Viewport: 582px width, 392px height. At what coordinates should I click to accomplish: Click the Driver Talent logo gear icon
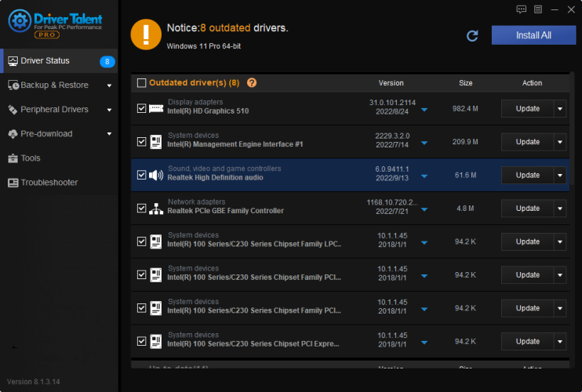pyautogui.click(x=20, y=20)
